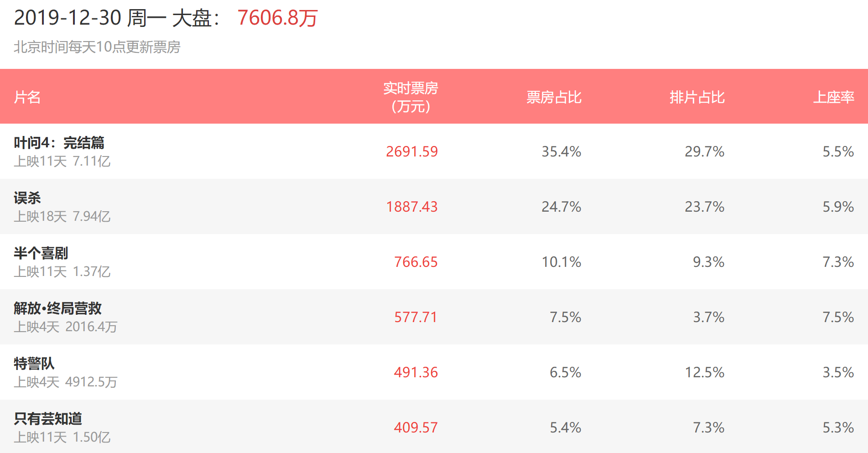This screenshot has height=453, width=868.
Task: Click the 北京时间每天10点更新票房 note
Action: pyautogui.click(x=97, y=47)
